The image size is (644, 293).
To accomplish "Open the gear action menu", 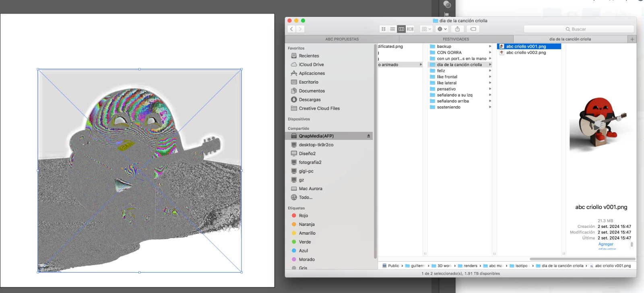I will click(x=442, y=29).
